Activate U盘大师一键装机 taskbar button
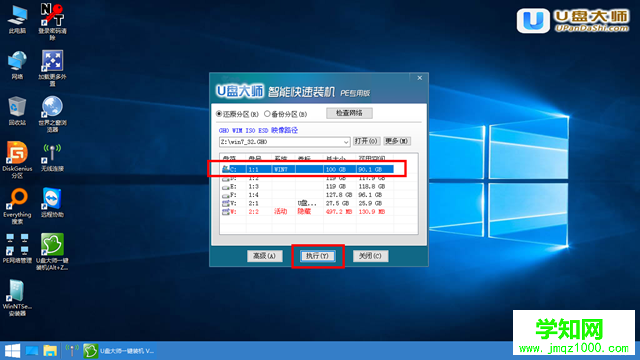The height and width of the screenshot is (360, 640). coord(119,351)
